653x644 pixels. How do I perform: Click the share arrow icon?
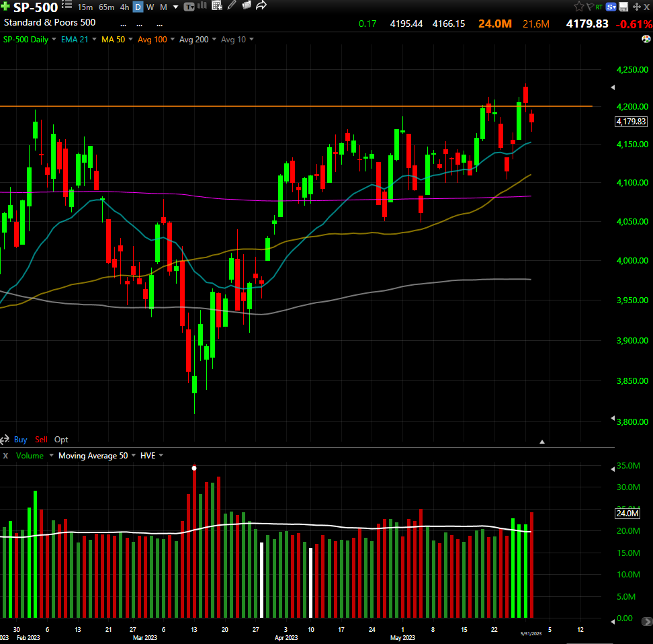tap(261, 5)
